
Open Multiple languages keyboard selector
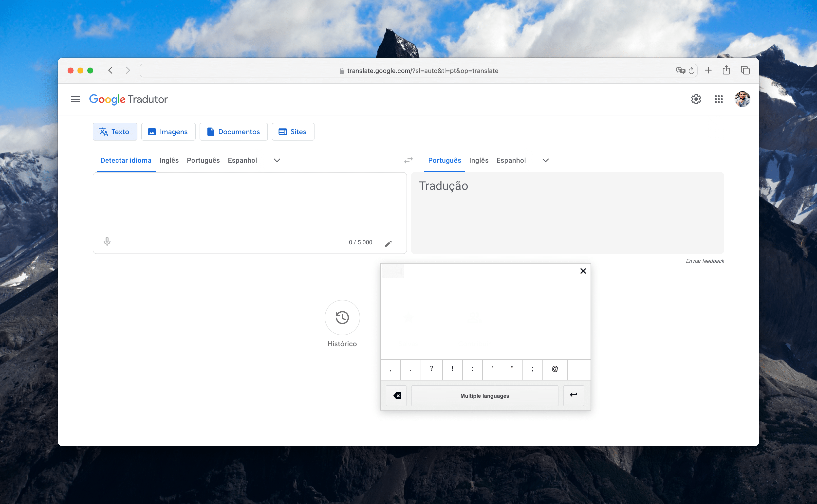[484, 396]
